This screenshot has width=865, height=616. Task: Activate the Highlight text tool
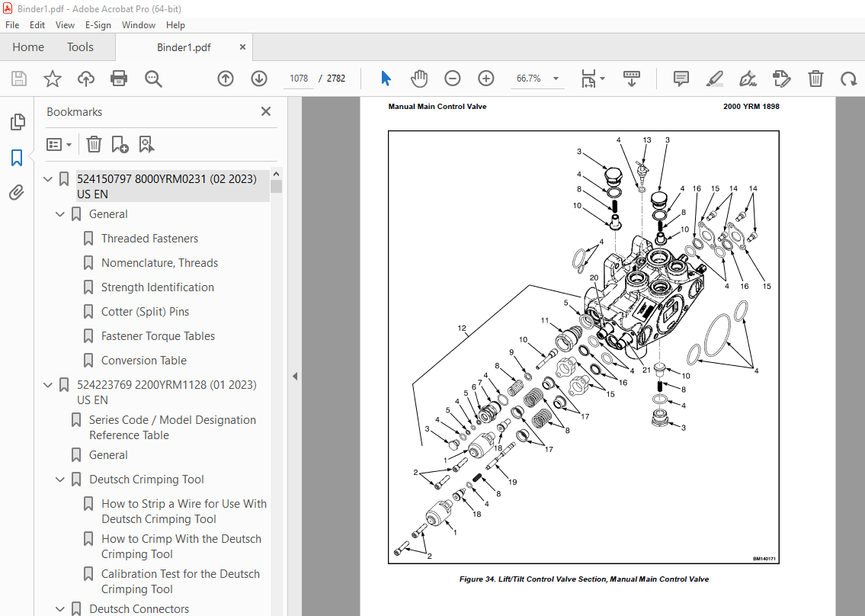(x=714, y=79)
